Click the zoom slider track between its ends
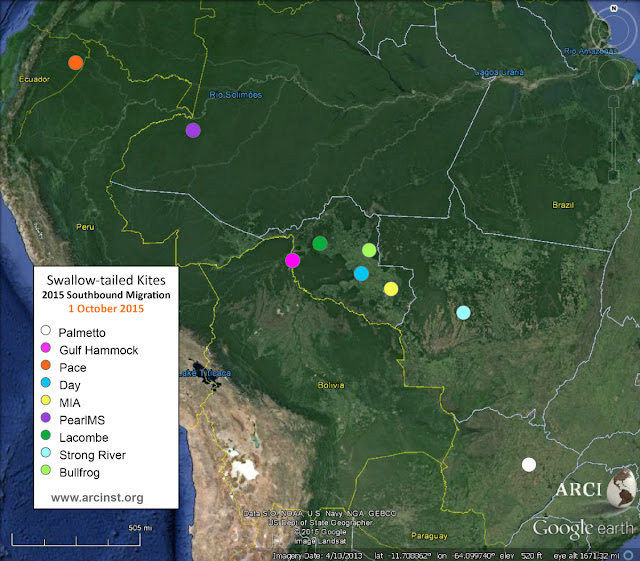640x561 pixels. point(614,139)
